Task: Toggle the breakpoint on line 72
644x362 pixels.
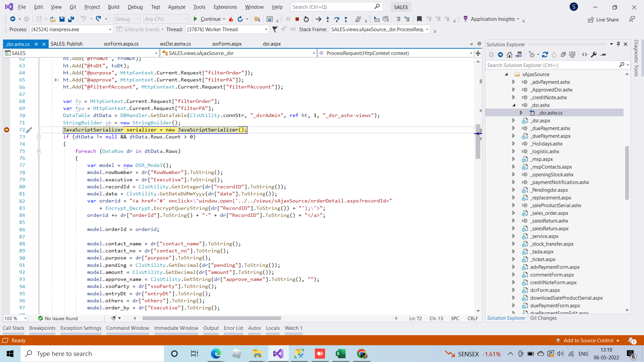Action: tap(6, 130)
